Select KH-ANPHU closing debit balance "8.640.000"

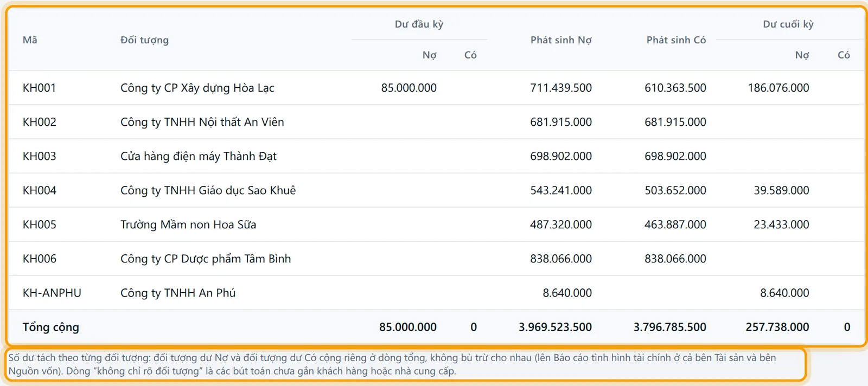tap(784, 293)
